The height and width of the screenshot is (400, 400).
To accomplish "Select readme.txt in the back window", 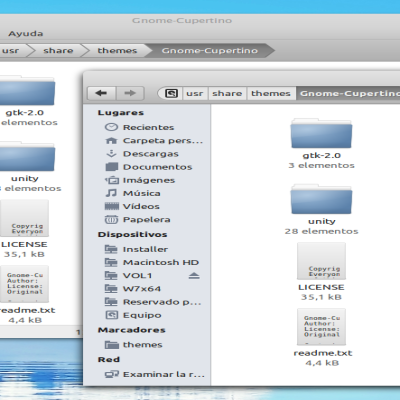I will pos(24,284).
